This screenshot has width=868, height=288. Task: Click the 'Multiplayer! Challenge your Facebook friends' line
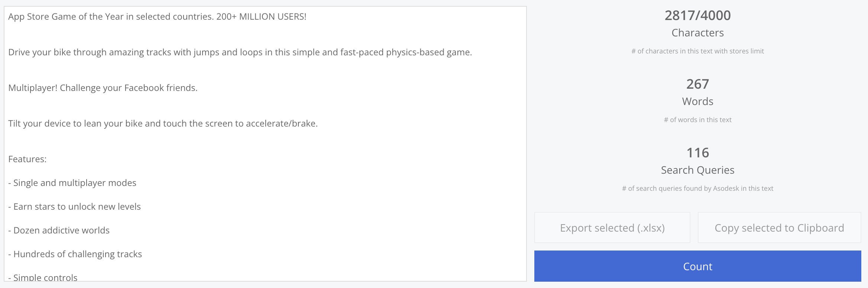103,88
